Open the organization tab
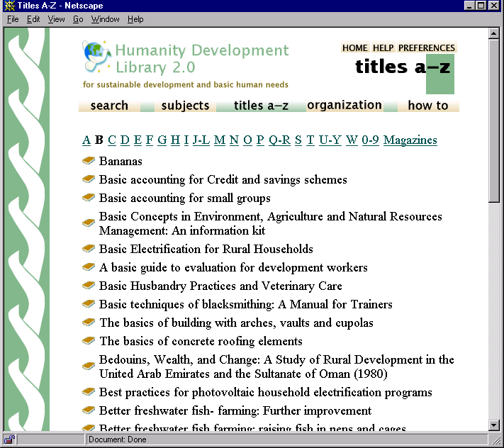The height and width of the screenshot is (448, 504). point(345,105)
